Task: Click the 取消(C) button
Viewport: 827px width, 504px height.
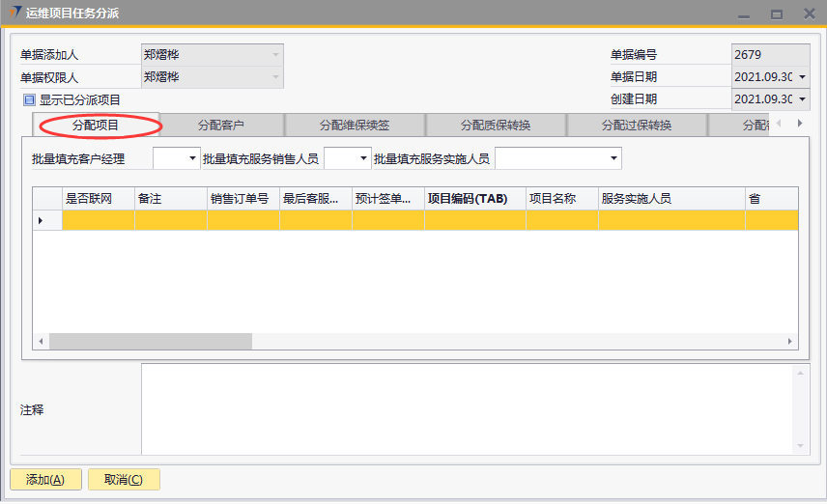Action: (x=124, y=480)
